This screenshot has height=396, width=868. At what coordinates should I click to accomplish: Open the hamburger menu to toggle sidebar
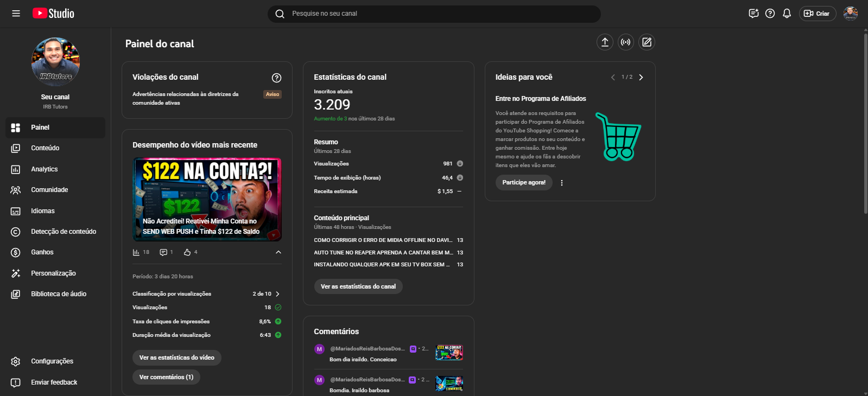pos(16,14)
